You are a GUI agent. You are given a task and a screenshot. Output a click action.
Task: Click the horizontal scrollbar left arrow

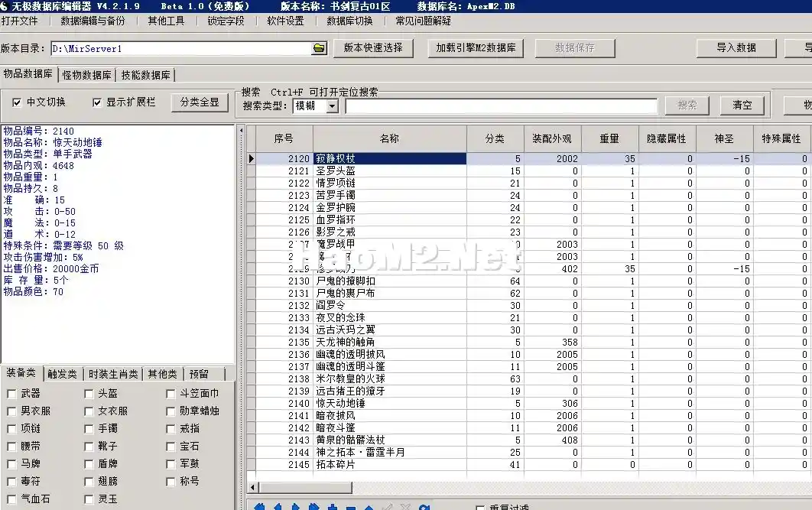[x=253, y=487]
